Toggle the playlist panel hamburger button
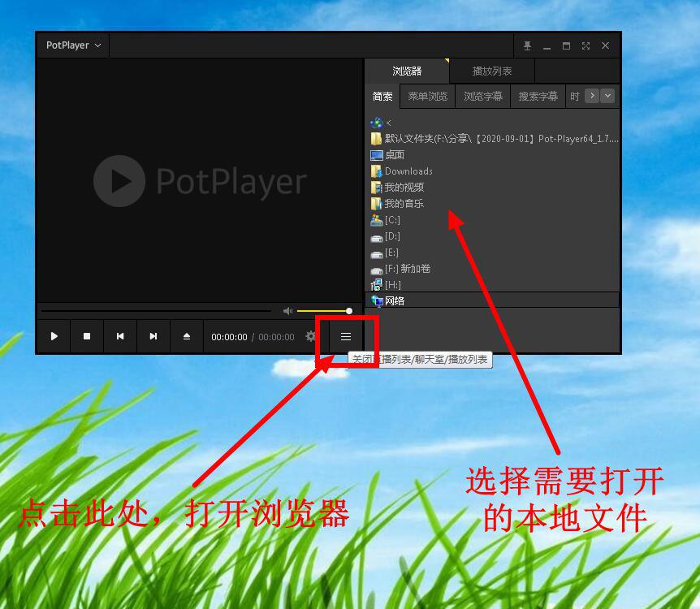Image resolution: width=700 pixels, height=609 pixels. pyautogui.click(x=346, y=336)
